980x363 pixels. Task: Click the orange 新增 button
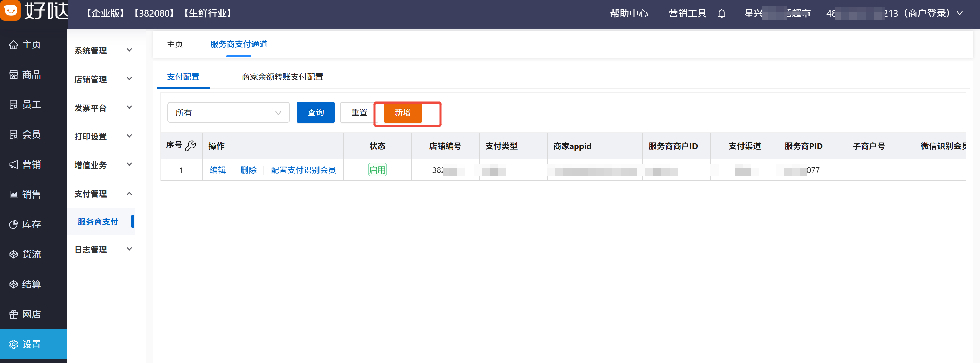402,113
